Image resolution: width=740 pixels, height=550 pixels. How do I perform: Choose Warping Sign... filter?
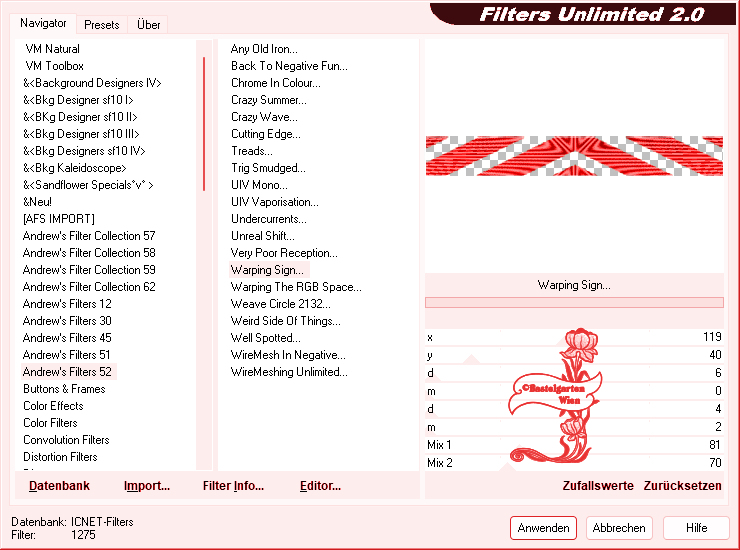pos(269,270)
